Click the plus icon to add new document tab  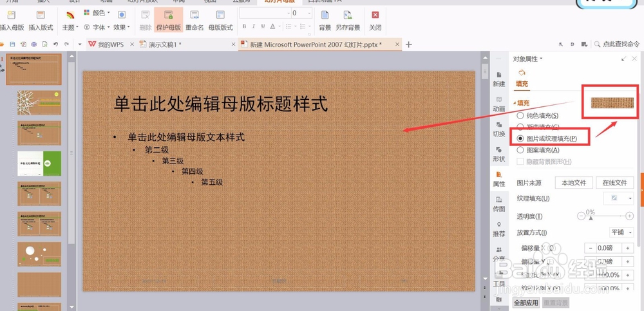click(x=409, y=44)
